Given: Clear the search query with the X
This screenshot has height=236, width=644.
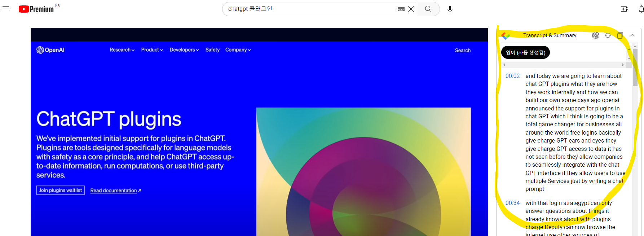Looking at the screenshot, I should [411, 9].
